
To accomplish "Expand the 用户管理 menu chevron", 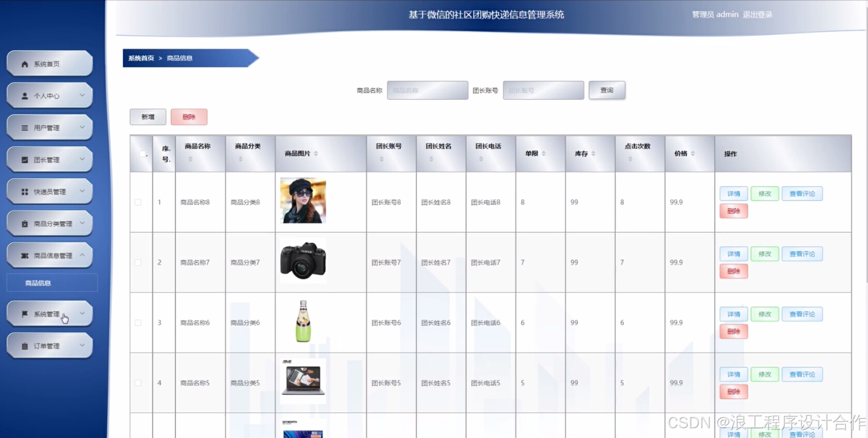I will point(82,127).
